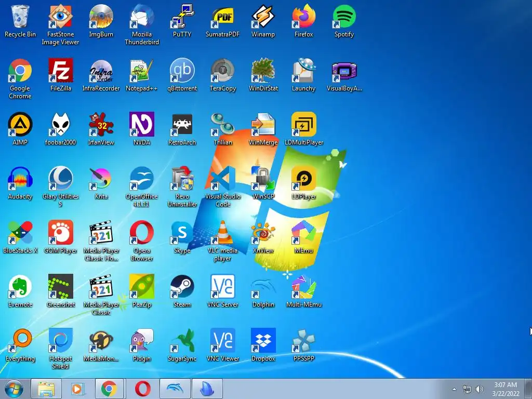
Task: Open SumatraPDF shortcut
Action: pos(222,16)
